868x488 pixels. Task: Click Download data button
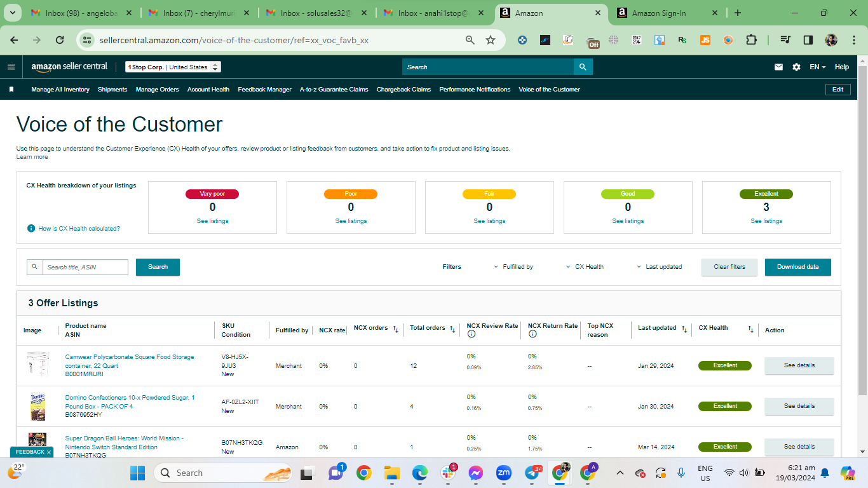[798, 267]
